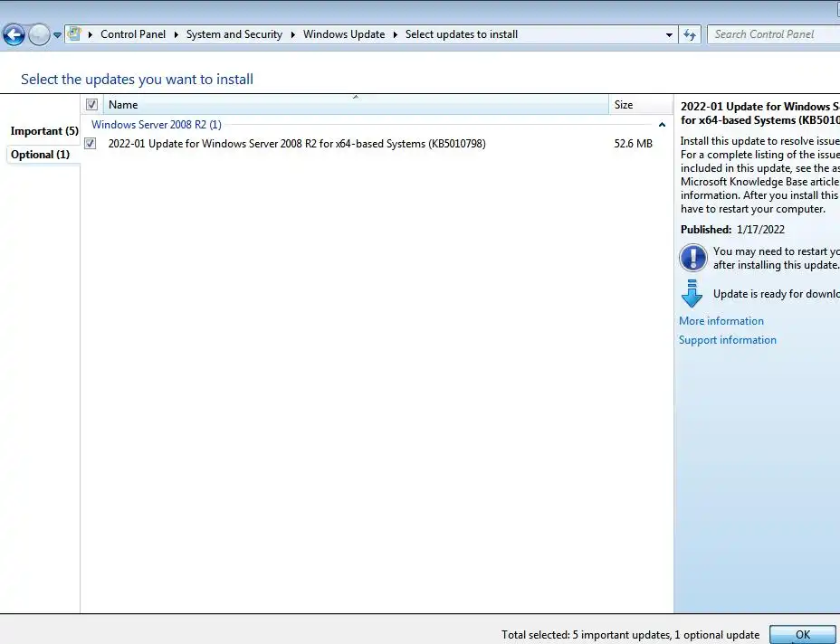Sort by the Size column header
Image resolution: width=840 pixels, height=644 pixels.
640,104
